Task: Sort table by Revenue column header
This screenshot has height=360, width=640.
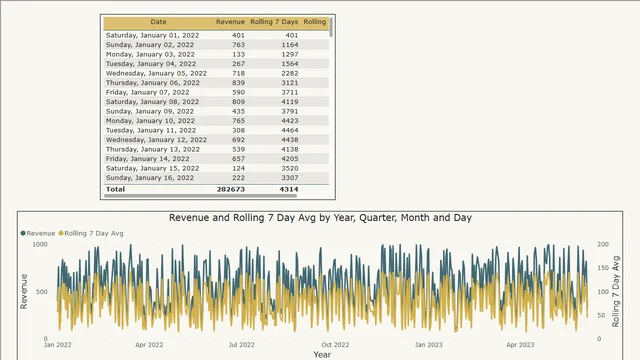Action: tap(230, 22)
